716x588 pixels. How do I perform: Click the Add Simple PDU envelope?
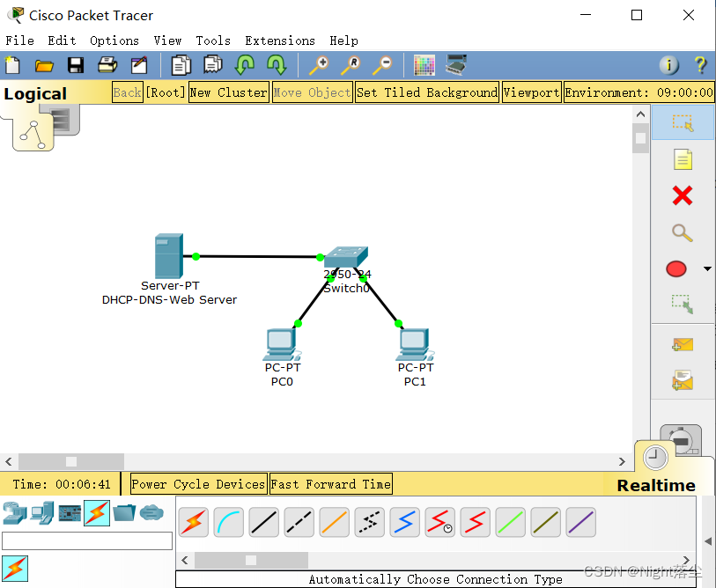pyautogui.click(x=683, y=345)
